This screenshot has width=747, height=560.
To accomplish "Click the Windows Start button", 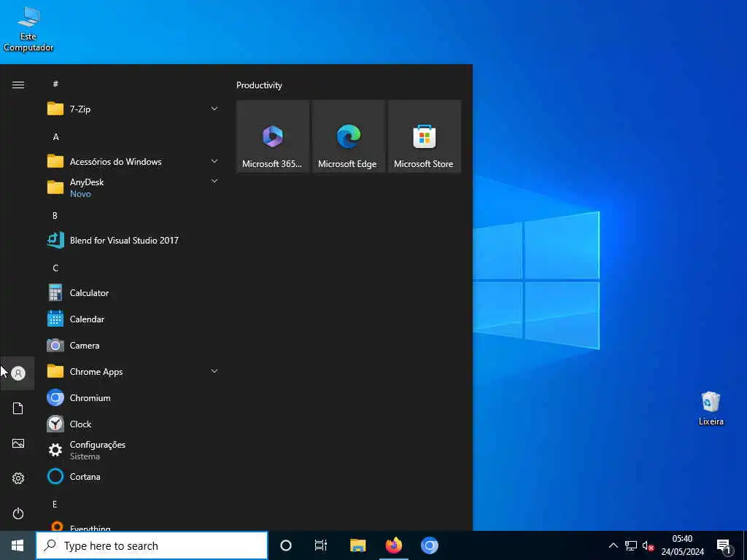I will pyautogui.click(x=18, y=545).
